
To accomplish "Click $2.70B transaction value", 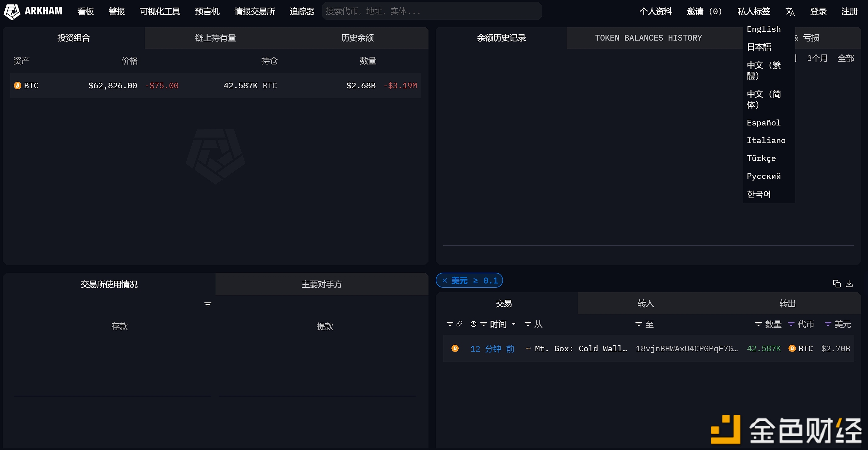I will tap(835, 349).
